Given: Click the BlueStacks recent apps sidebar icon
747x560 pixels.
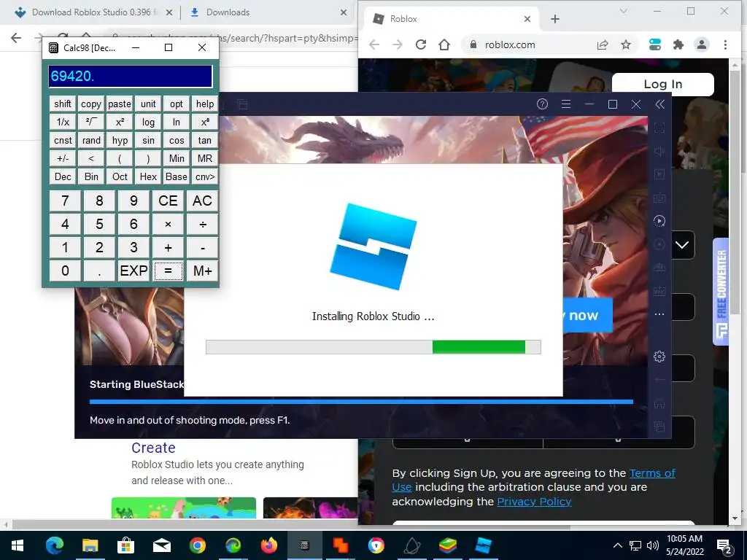Looking at the screenshot, I should tap(659, 427).
